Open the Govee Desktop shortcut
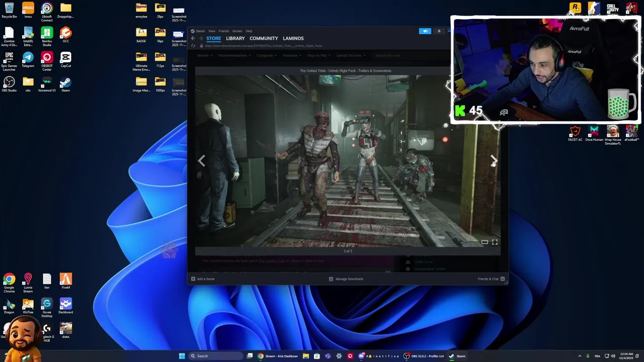Screen dimensions: 644x362 click(x=47, y=308)
